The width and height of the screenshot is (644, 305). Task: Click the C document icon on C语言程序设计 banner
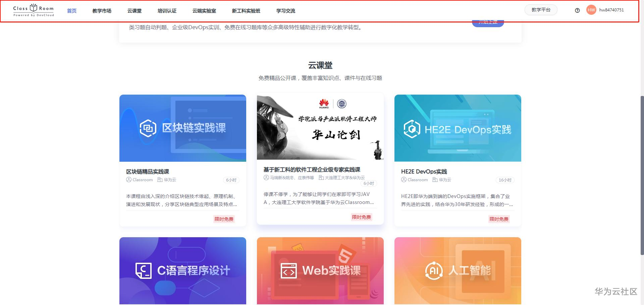143,270
